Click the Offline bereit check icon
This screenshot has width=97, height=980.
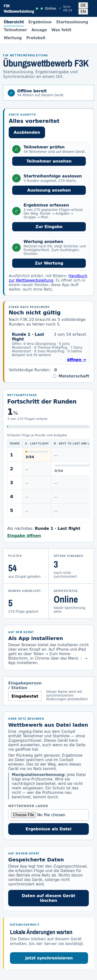pyautogui.click(x=11, y=93)
